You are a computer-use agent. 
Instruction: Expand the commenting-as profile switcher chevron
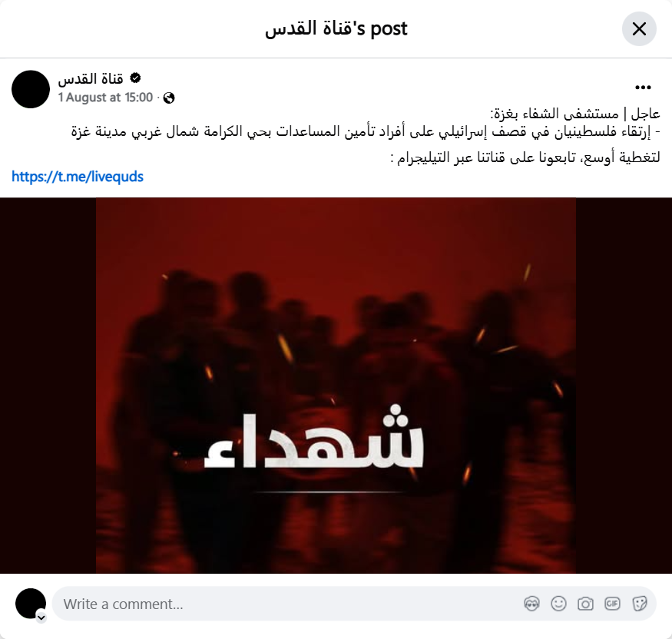click(x=41, y=617)
